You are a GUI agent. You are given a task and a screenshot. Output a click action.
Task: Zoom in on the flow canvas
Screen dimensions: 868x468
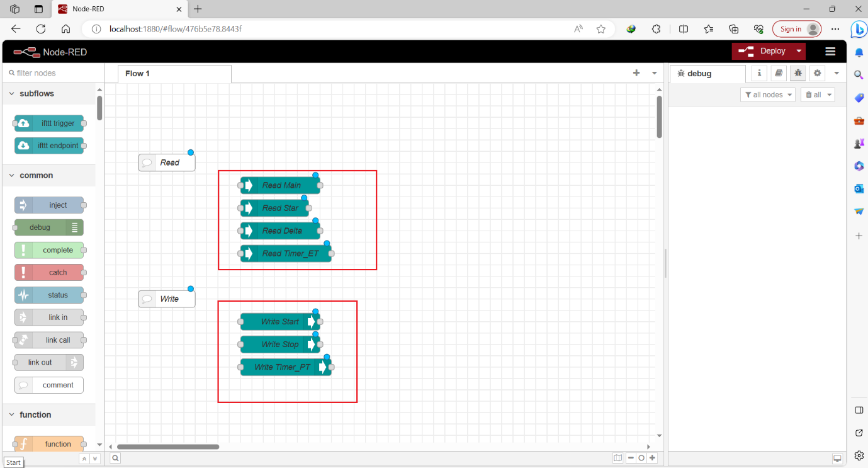[x=652, y=458]
